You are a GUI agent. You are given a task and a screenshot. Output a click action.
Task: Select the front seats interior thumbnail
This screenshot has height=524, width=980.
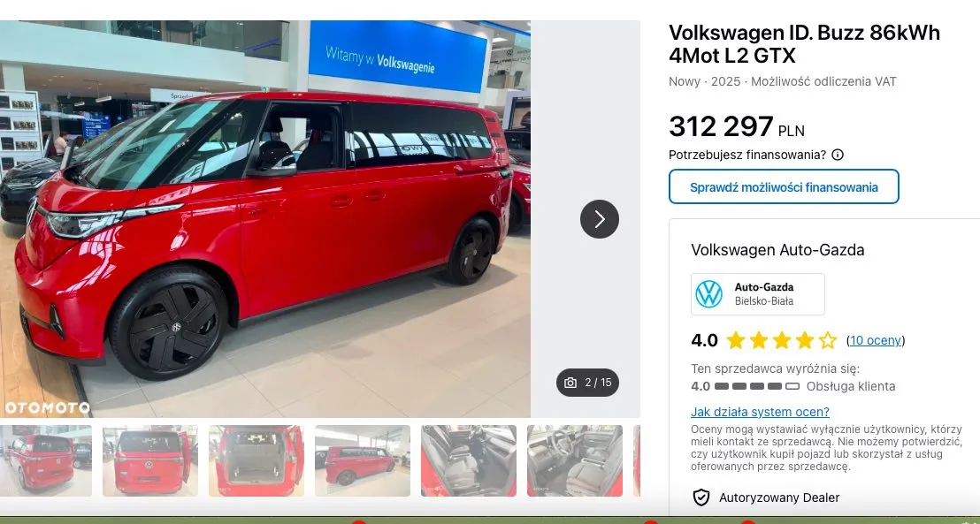pos(469,461)
